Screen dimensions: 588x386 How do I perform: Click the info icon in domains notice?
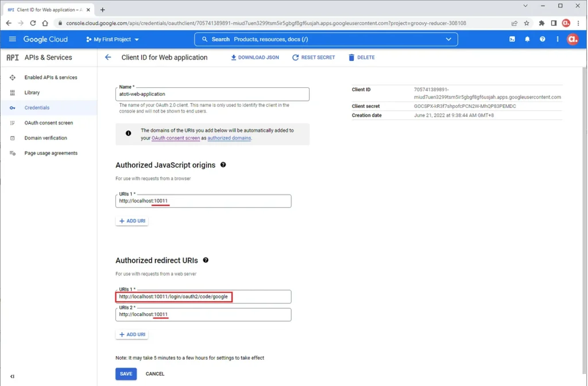tap(128, 133)
